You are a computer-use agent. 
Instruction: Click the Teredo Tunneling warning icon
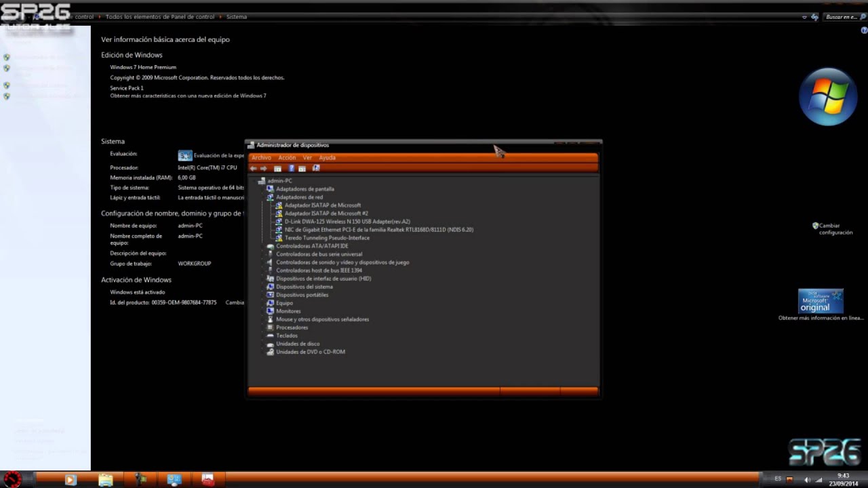pos(279,238)
